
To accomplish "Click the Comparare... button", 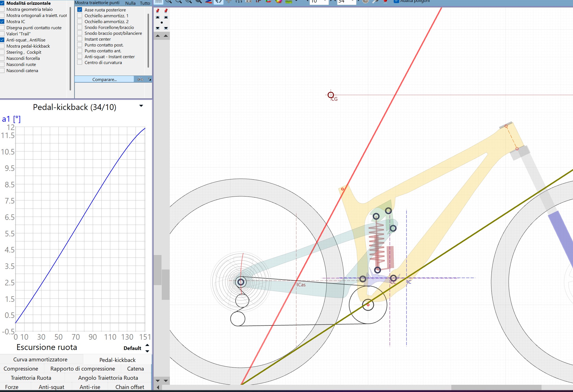I will 104,79.
